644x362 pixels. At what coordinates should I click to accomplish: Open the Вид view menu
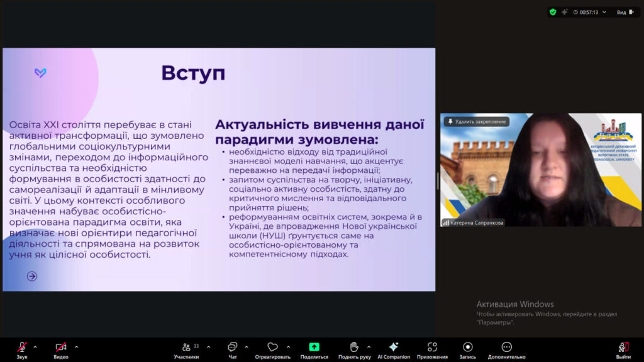point(623,12)
